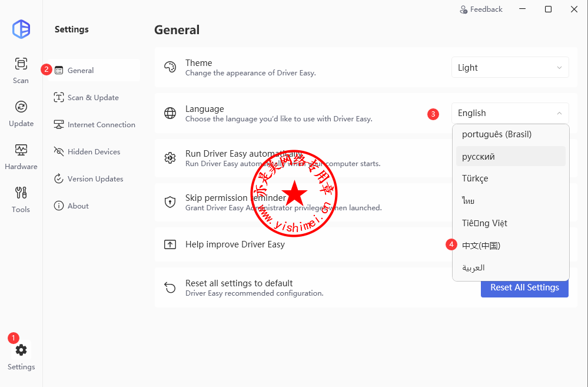This screenshot has height=387, width=588.
Task: Go to the Update section icon
Action: coord(21,107)
